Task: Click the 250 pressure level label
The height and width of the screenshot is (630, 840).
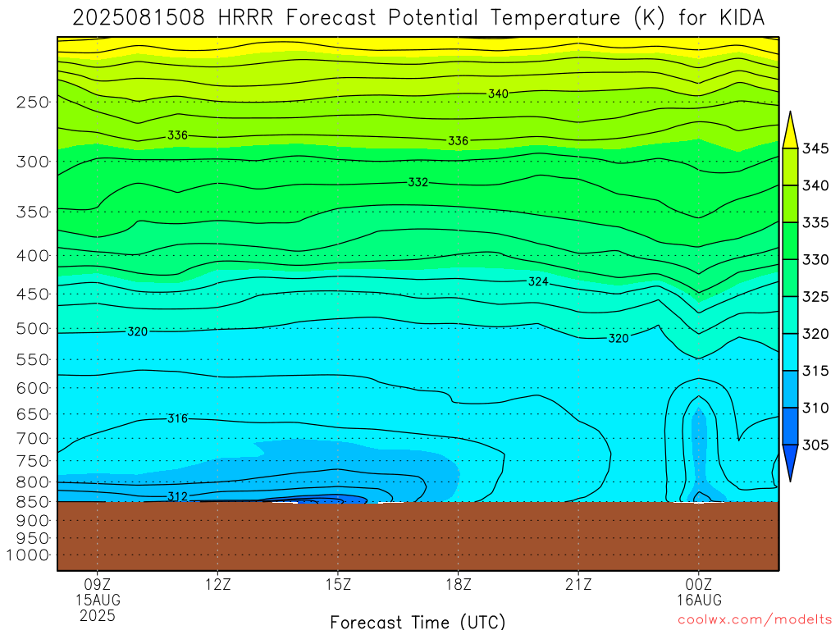Action: point(33,103)
